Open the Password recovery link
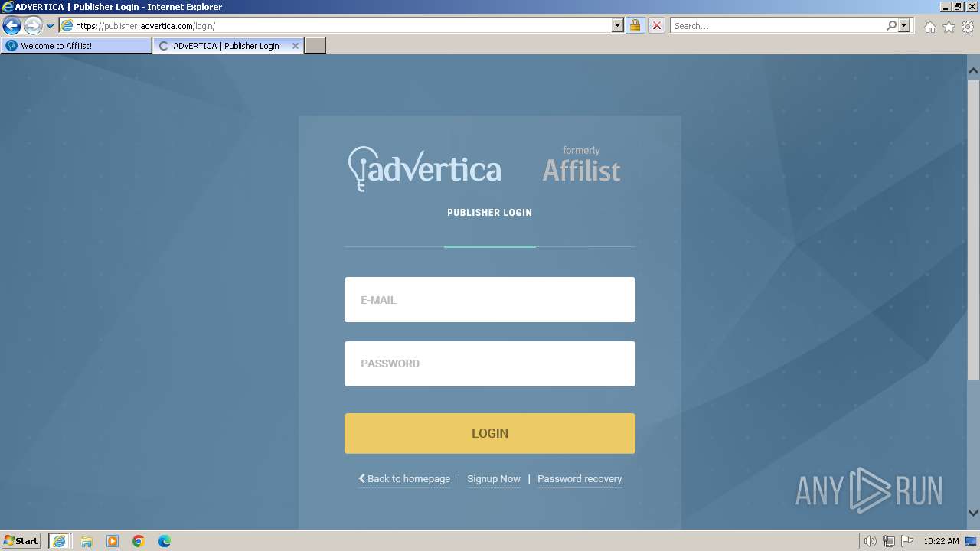Image resolution: width=980 pixels, height=551 pixels. pyautogui.click(x=580, y=479)
